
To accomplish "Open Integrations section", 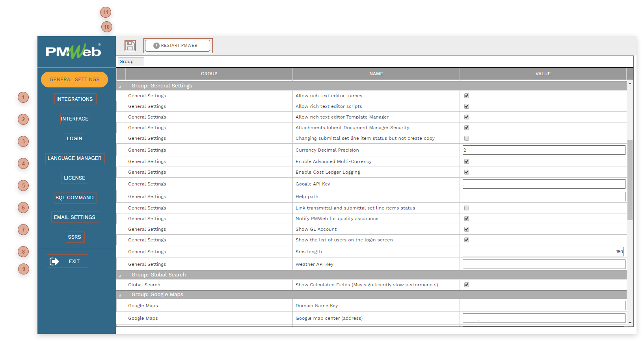I will pos(74,99).
